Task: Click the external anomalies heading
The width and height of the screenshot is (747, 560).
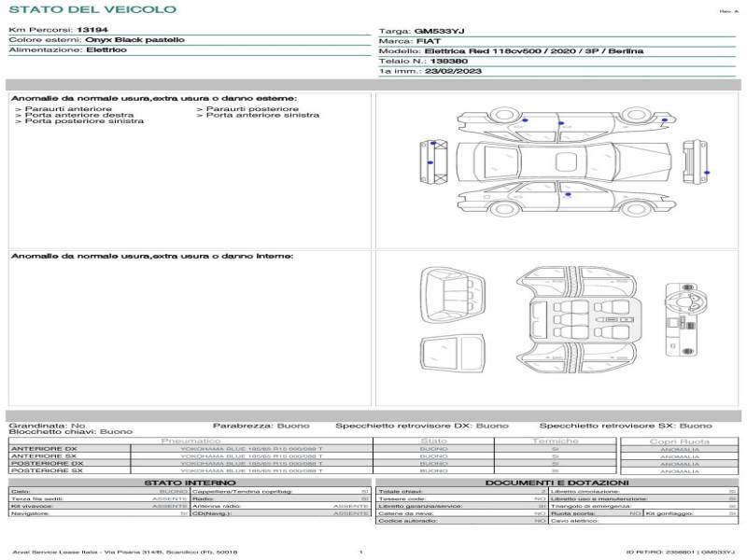Action: [x=154, y=99]
